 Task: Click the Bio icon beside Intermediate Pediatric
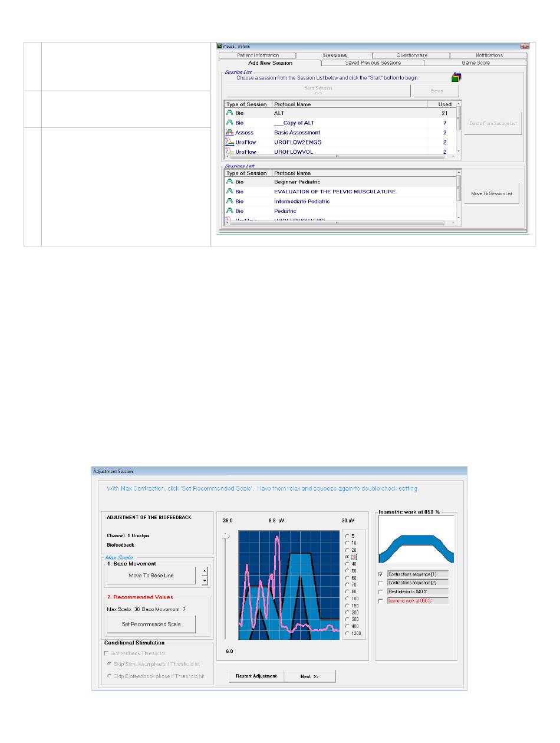230,202
